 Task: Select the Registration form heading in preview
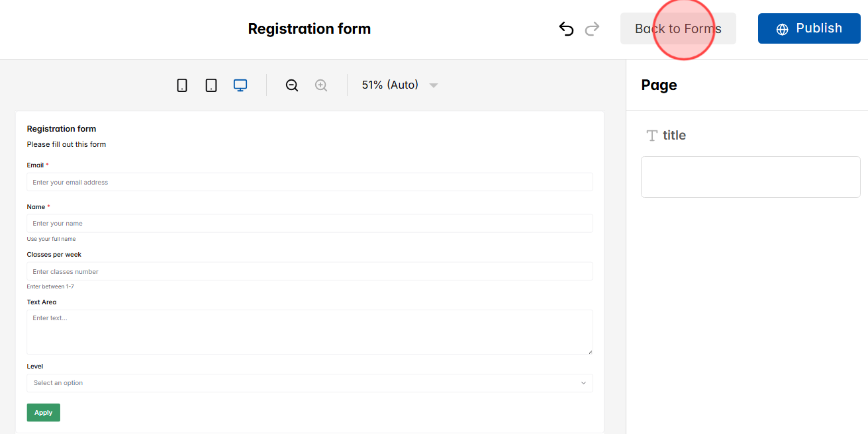pyautogui.click(x=62, y=129)
